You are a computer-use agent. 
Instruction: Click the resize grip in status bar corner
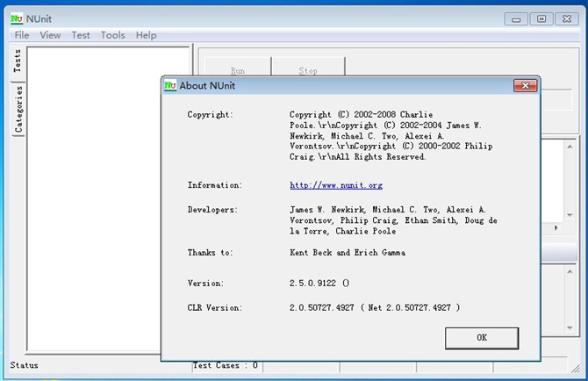(575, 369)
